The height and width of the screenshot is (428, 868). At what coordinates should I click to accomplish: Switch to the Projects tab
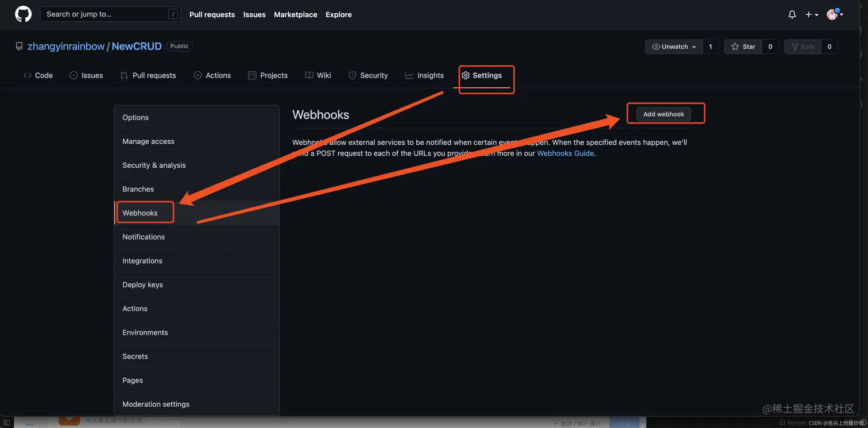[x=268, y=75]
